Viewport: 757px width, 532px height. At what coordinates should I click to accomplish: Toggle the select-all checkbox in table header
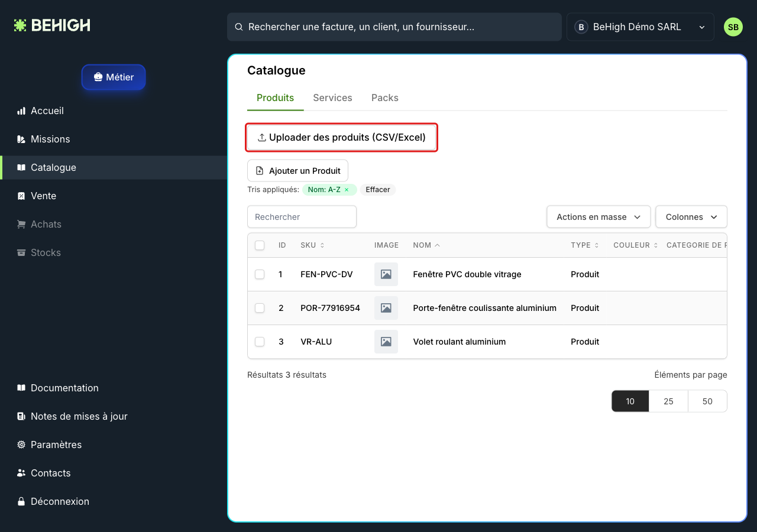260,245
